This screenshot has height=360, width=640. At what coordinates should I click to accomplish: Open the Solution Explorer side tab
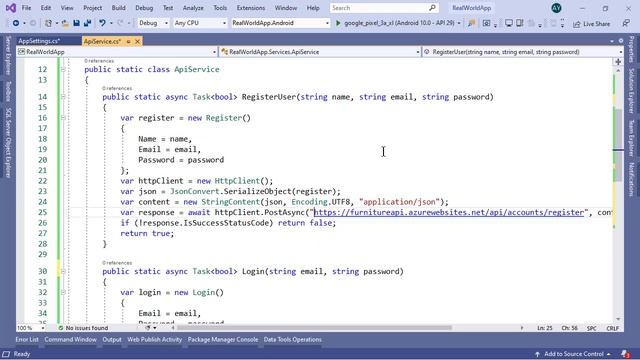tap(631, 91)
